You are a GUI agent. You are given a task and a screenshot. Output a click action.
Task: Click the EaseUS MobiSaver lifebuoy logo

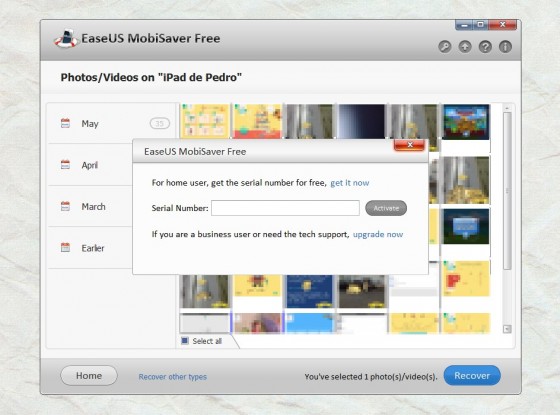pyautogui.click(x=66, y=39)
